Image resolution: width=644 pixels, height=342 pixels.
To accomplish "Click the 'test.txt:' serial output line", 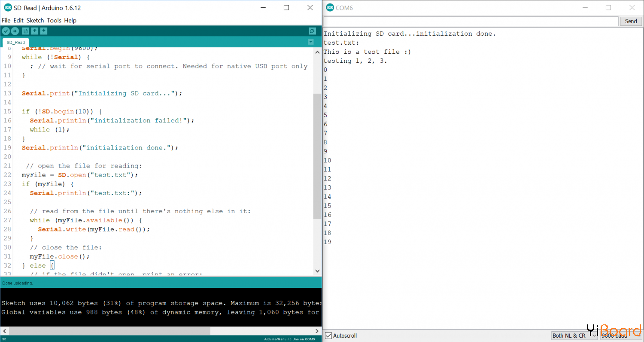I will pos(341,43).
